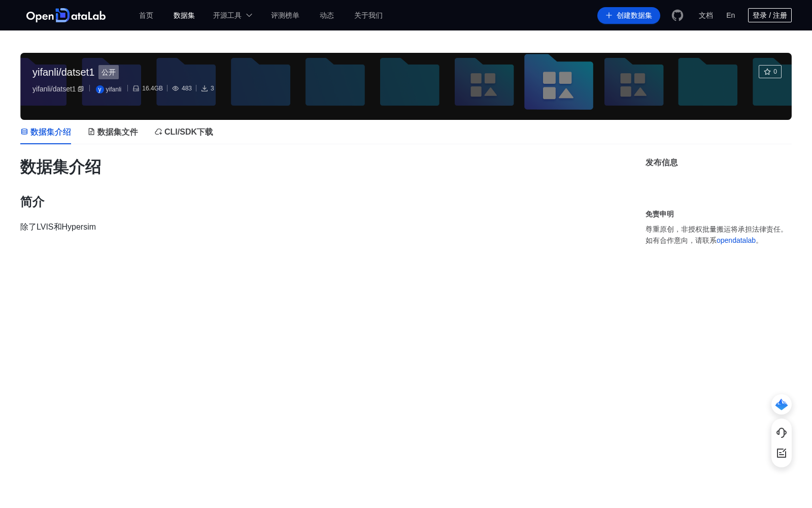This screenshot has width=812, height=508.
Task: Click the yifanli user avatar icon
Action: (99, 89)
